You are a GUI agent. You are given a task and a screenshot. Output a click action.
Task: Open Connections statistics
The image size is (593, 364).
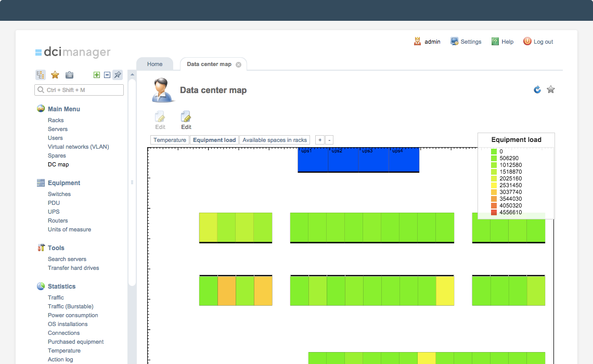point(63,333)
